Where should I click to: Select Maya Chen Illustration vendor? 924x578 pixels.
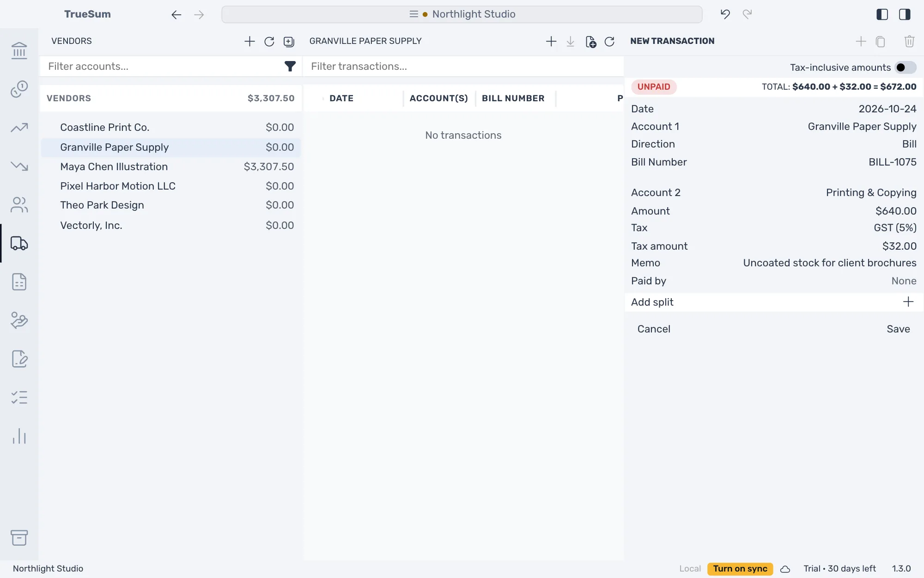click(x=171, y=167)
